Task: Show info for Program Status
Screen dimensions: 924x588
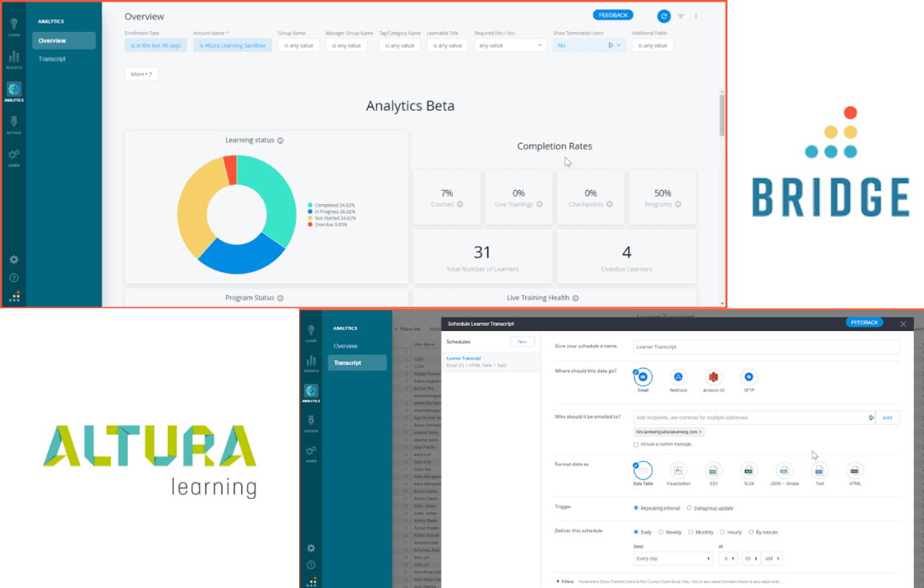Action: coord(281,298)
